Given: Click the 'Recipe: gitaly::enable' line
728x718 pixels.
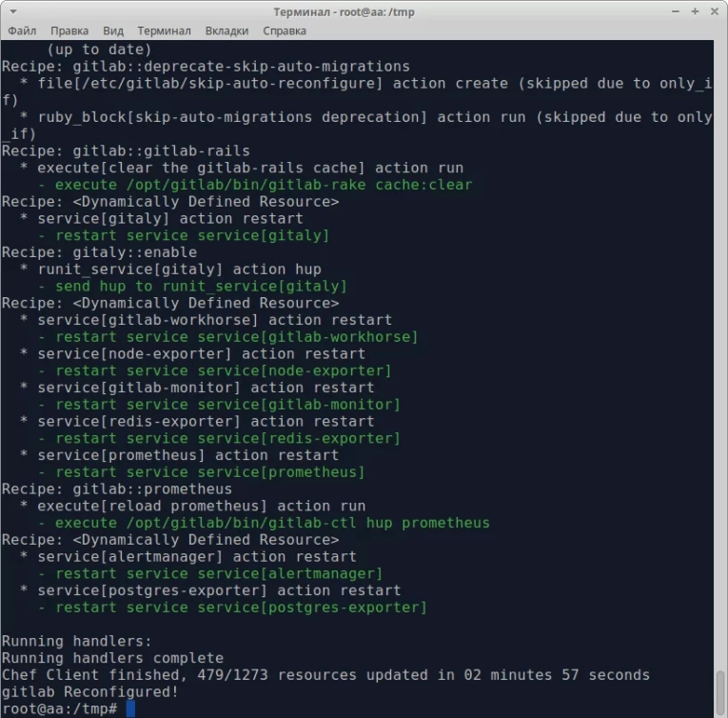Looking at the screenshot, I should coord(99,252).
